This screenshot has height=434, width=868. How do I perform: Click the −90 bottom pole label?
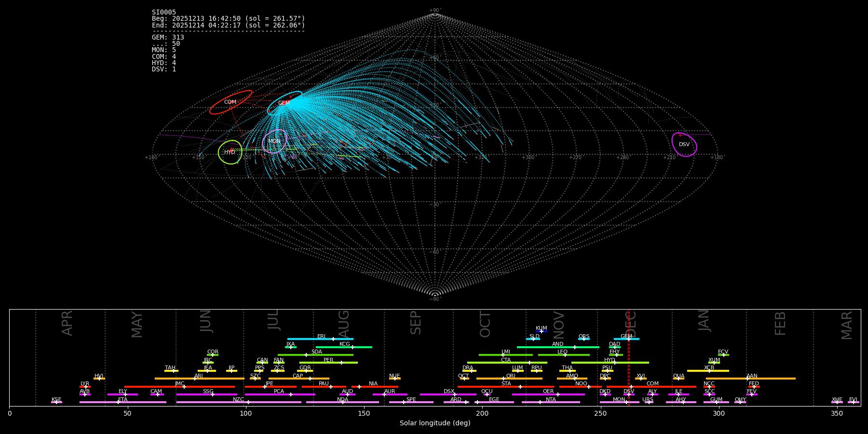pyautogui.click(x=435, y=299)
